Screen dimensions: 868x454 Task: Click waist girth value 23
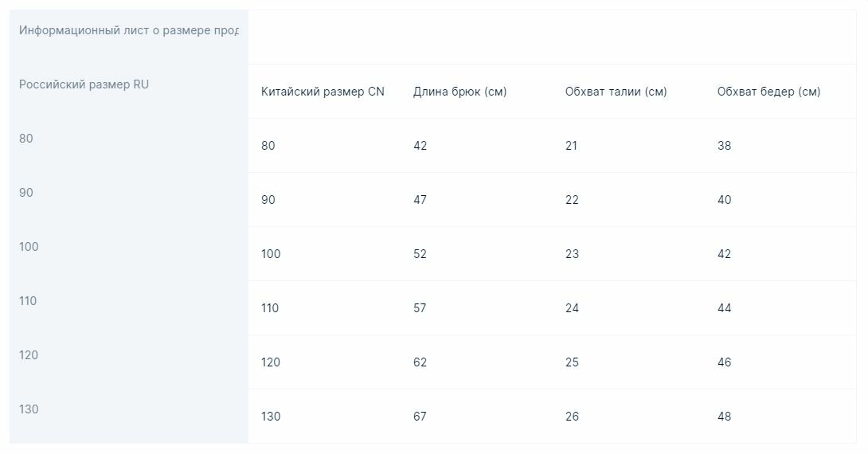tap(572, 254)
